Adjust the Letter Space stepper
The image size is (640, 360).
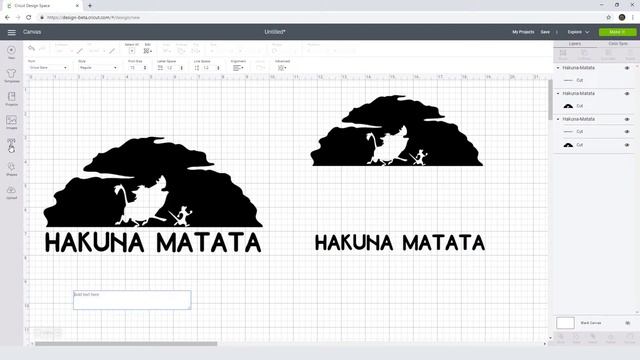tap(182, 68)
